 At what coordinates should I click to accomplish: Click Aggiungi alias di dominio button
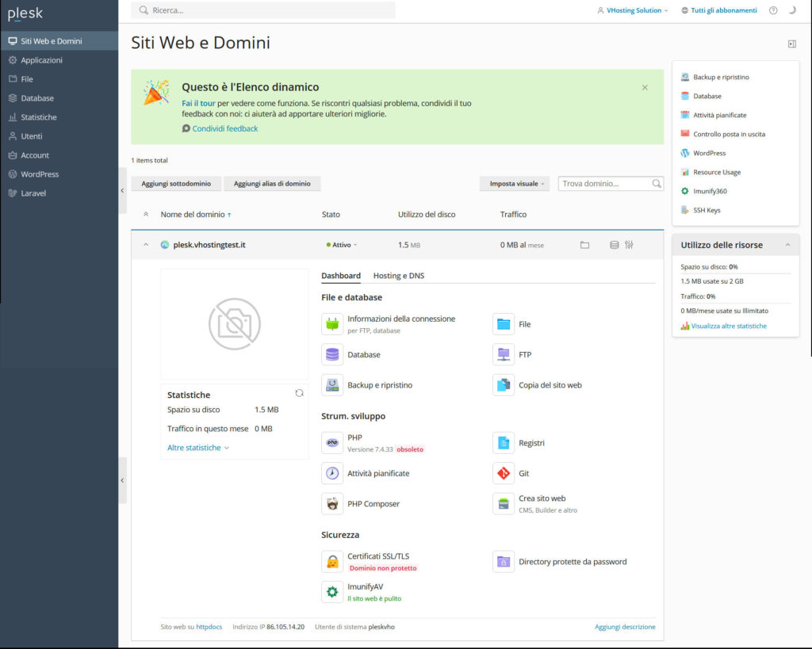click(273, 184)
